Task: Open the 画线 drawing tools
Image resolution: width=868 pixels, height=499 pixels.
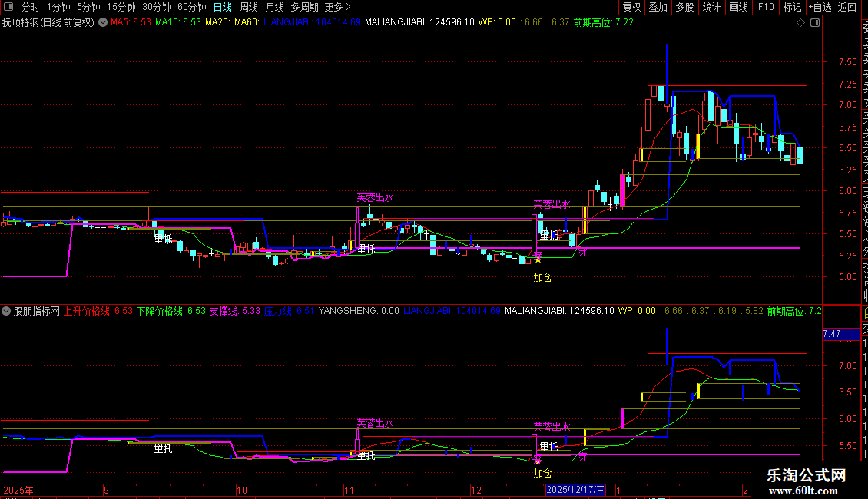Action: pyautogui.click(x=738, y=7)
